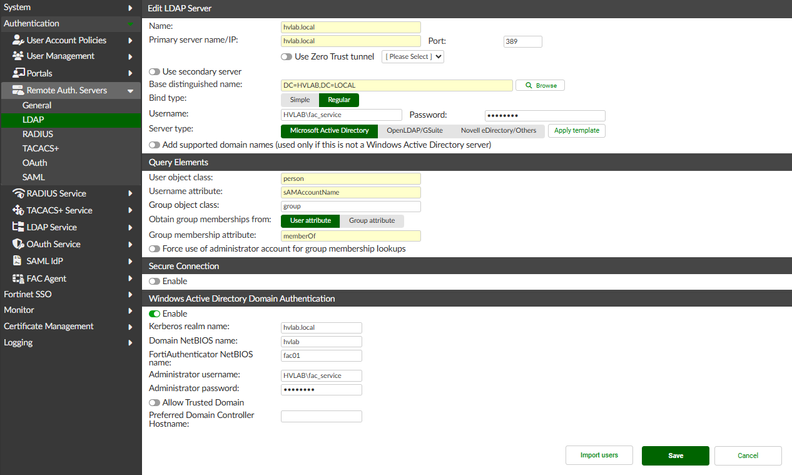Open the Please Select tunnel dropdown
Viewport: 792px width, 475px height.
[x=413, y=57]
